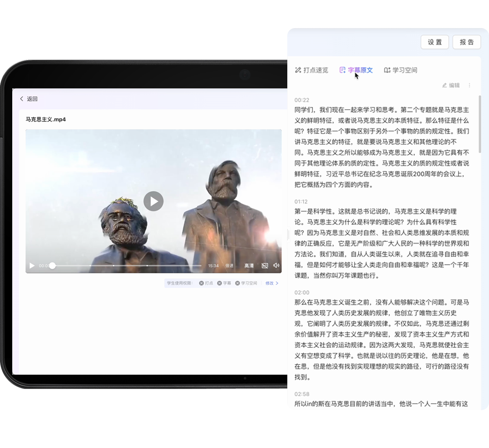The width and height of the screenshot is (489, 448).
Task: Open the 倍速 playback speed menu
Action: point(229,266)
